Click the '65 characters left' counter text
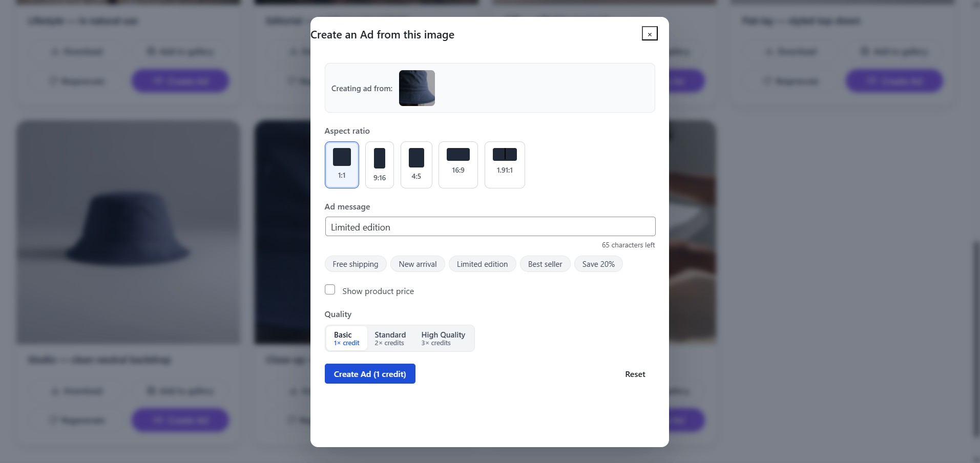 pos(628,245)
